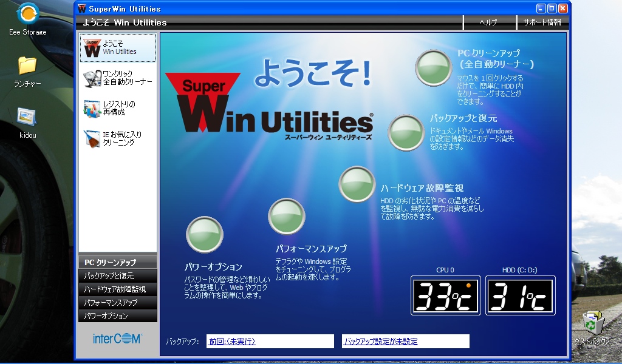The width and height of the screenshot is (622, 364).
Task: Open the ヘルプ menu
Action: [x=488, y=22]
